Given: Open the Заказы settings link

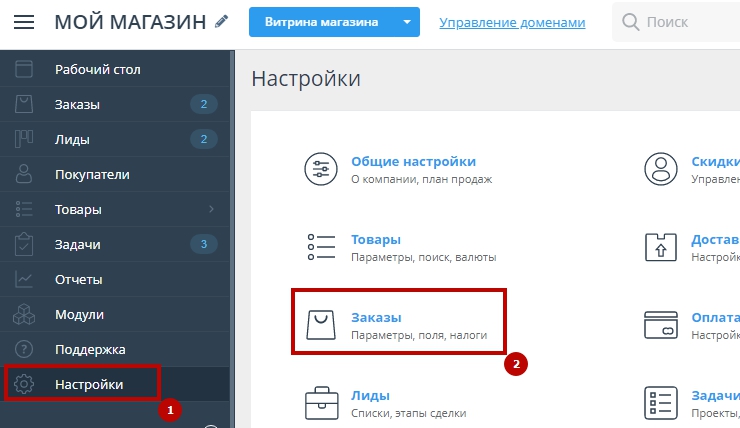Looking at the screenshot, I should (376, 318).
